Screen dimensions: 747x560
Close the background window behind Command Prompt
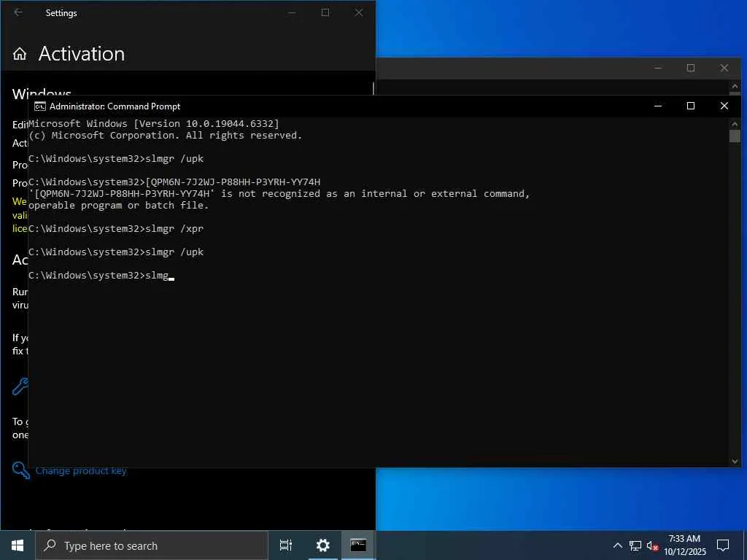(724, 68)
